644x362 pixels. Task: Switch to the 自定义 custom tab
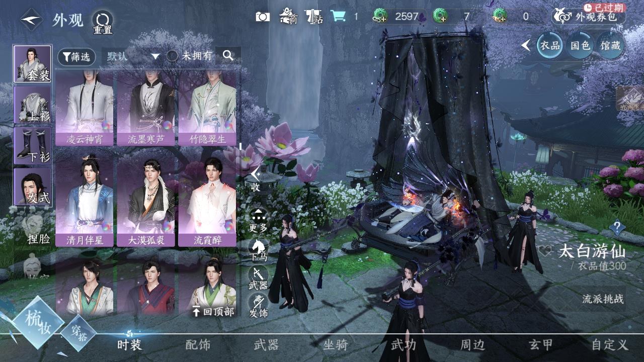click(610, 345)
